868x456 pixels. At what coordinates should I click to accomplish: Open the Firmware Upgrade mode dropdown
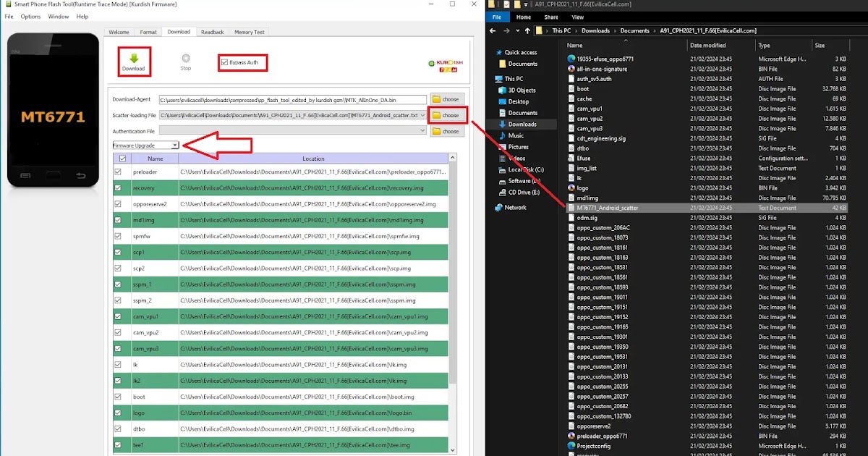(x=175, y=145)
